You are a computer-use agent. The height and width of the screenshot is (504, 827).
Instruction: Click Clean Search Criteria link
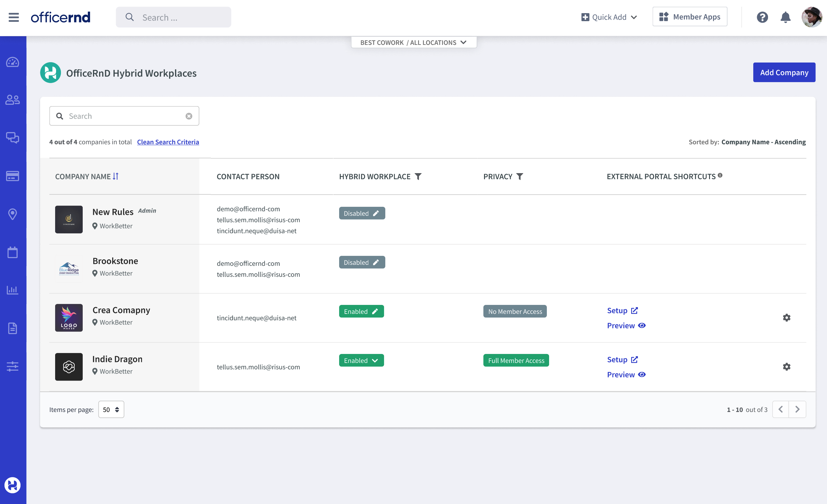point(168,142)
